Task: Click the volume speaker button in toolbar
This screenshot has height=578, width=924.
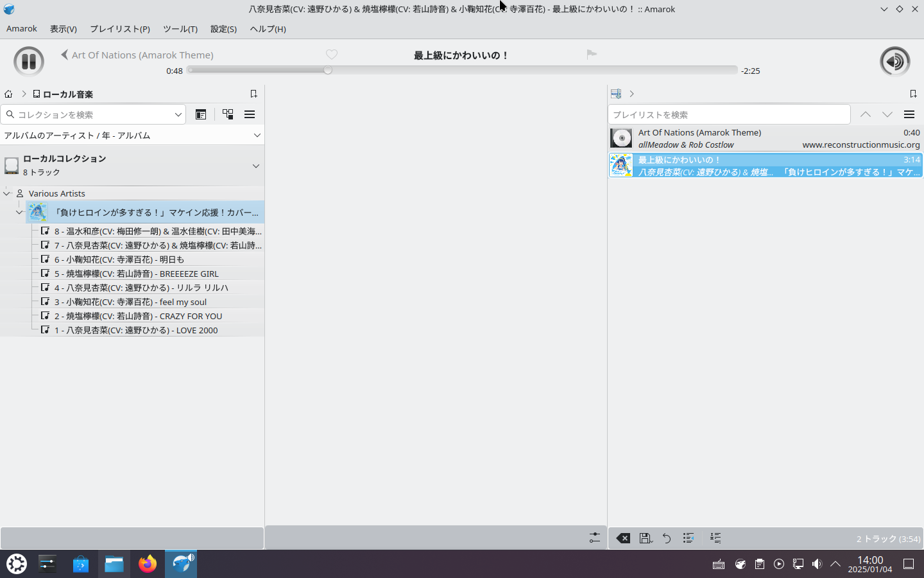Action: (894, 62)
